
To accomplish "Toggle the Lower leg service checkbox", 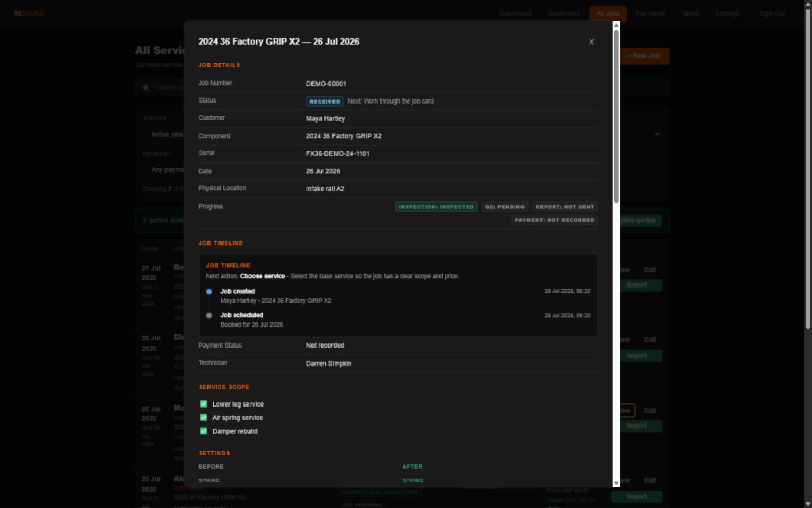I will (x=203, y=404).
